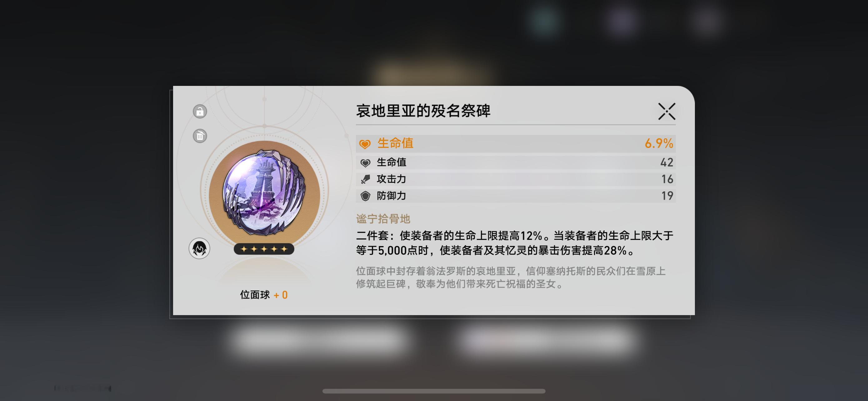
Task: Click the 位面球 +0 level label
Action: [264, 295]
